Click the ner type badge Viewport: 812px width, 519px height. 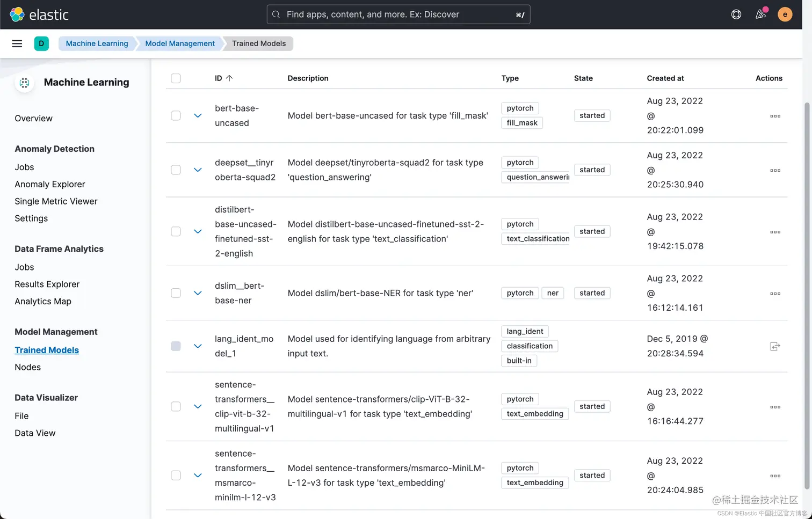point(553,293)
